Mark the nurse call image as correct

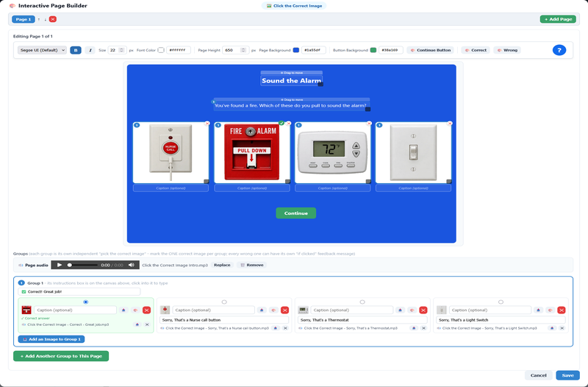224,302
